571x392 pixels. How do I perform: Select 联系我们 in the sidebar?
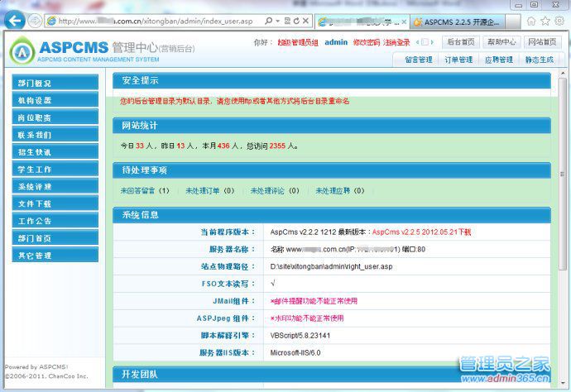55,134
